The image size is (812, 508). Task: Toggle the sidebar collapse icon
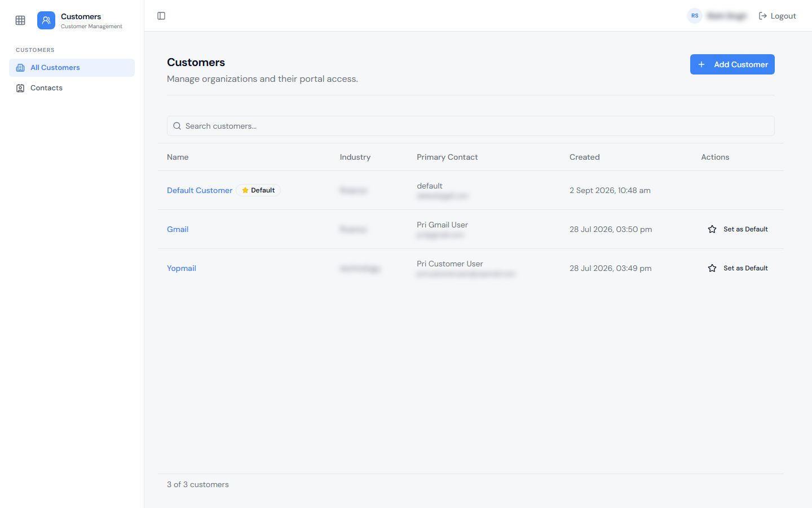tap(161, 16)
